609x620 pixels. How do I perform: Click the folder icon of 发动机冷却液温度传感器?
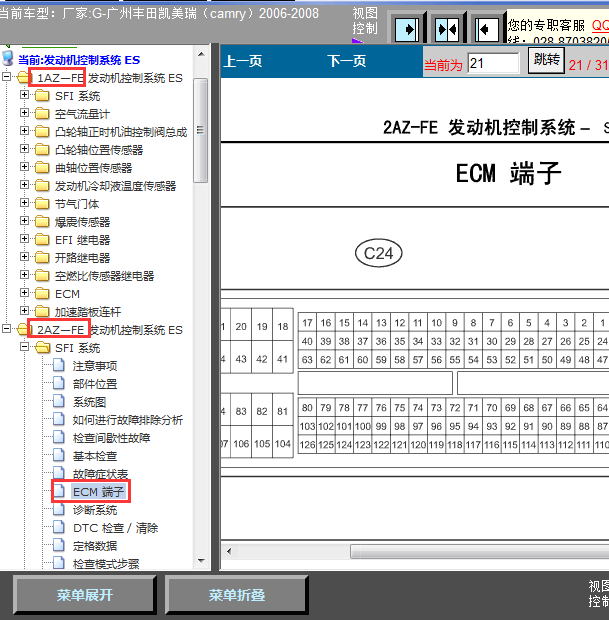coord(42,185)
